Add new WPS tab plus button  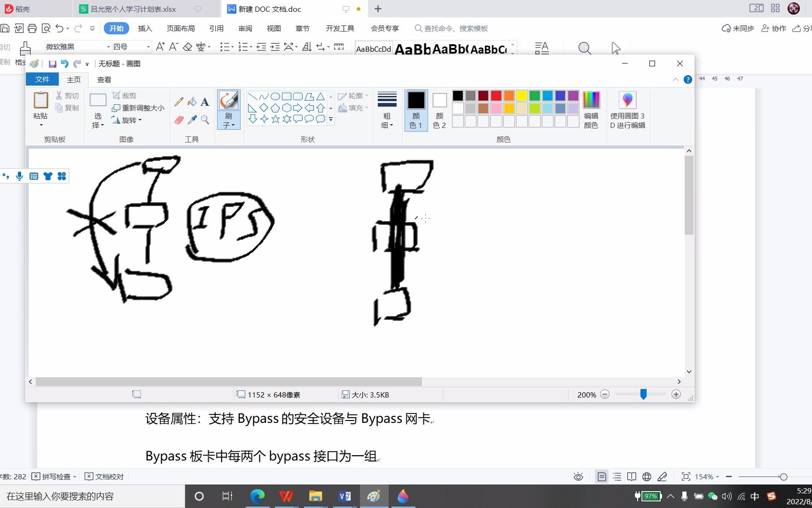pos(378,9)
